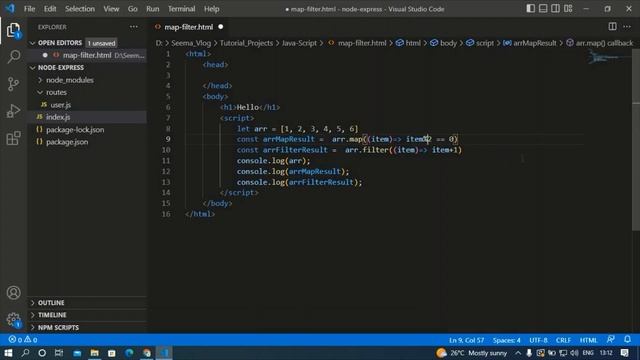The width and height of the screenshot is (640, 360).
Task: Open the Explorer view in activity bar
Action: click(x=13, y=30)
